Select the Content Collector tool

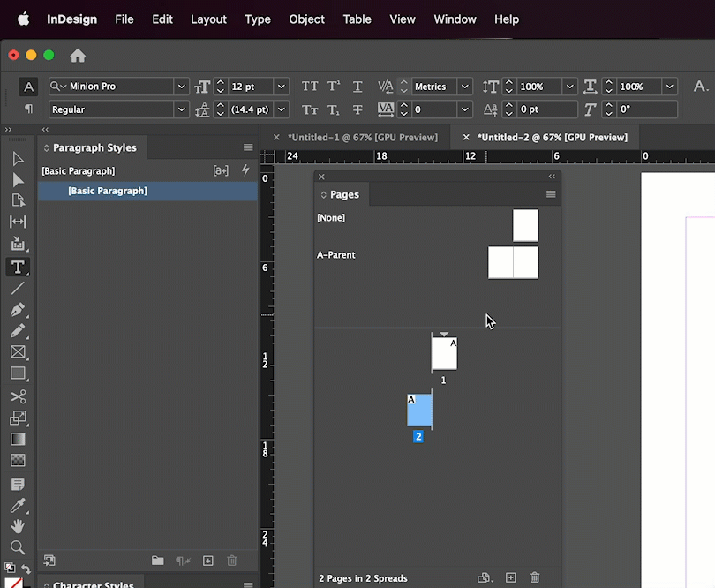(x=18, y=244)
